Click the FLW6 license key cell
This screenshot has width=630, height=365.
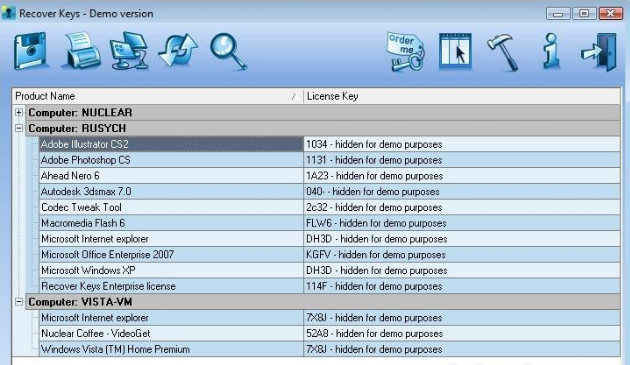[462, 223]
